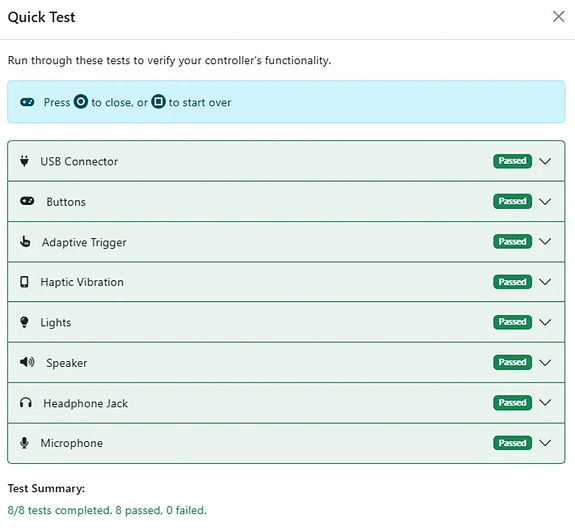Expand the Buttons test chevron

click(x=545, y=201)
